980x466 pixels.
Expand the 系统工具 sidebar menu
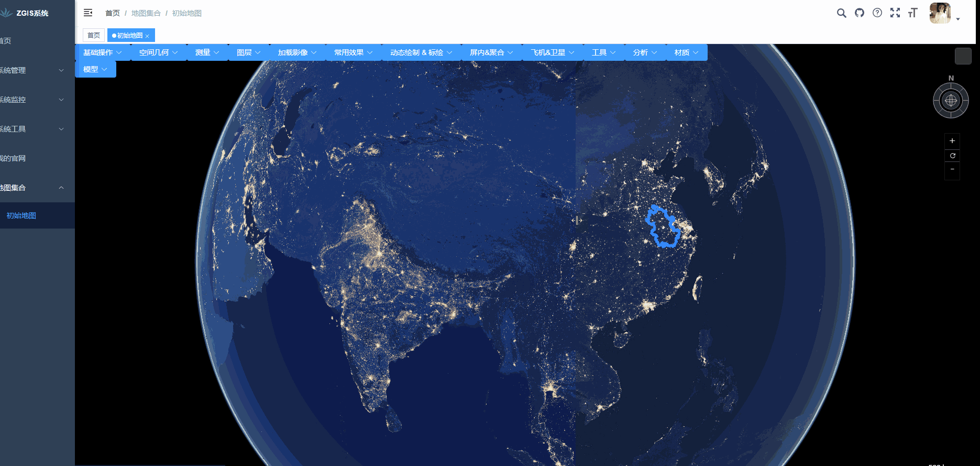(x=37, y=129)
